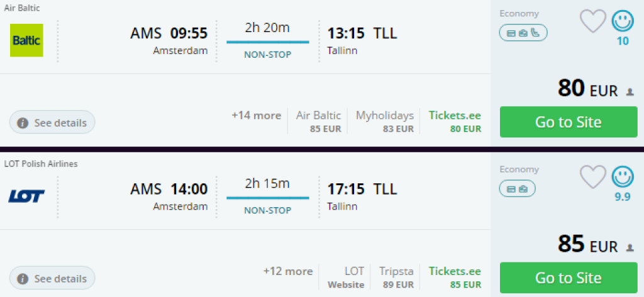
Task: Choose the Myholidays 83 EUR offer
Action: click(385, 122)
